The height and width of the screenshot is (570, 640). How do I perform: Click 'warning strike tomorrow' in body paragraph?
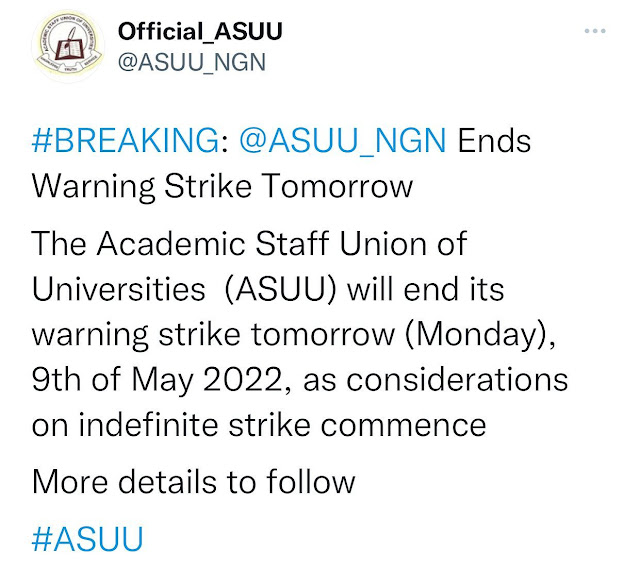coord(213,335)
